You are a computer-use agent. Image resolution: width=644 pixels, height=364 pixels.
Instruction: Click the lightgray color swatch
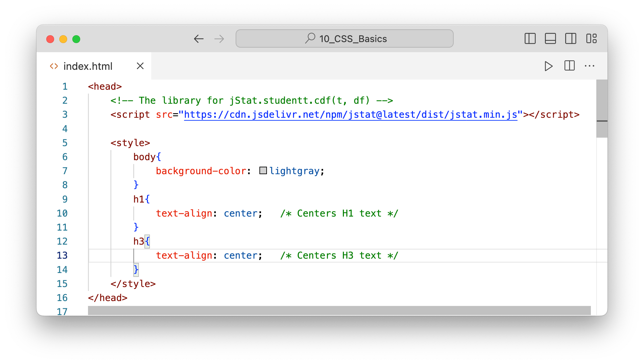(263, 171)
